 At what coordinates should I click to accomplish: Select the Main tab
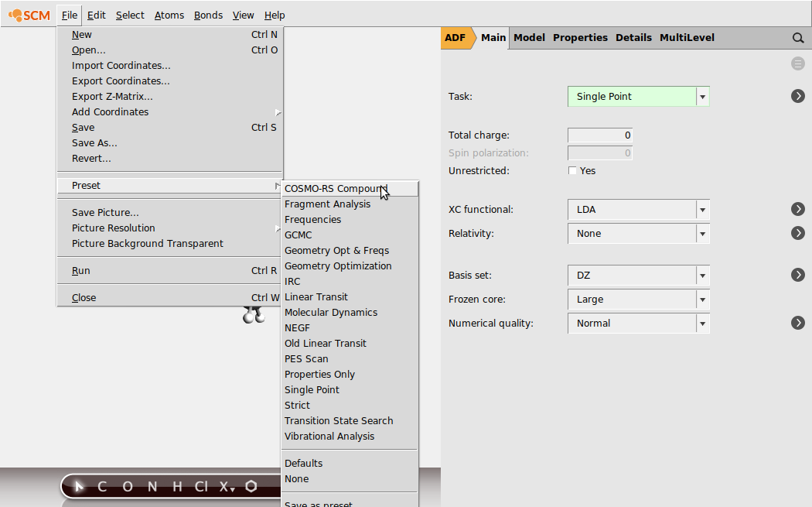(x=493, y=38)
